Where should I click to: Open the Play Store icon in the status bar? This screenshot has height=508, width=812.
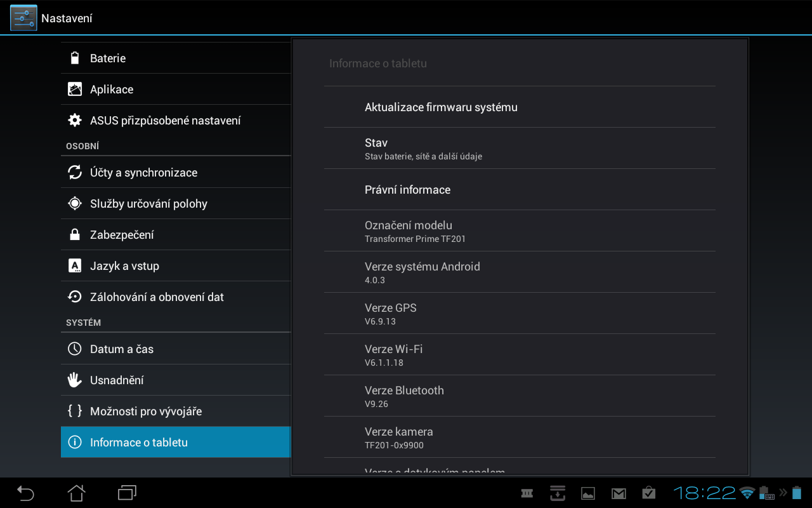coord(649,493)
